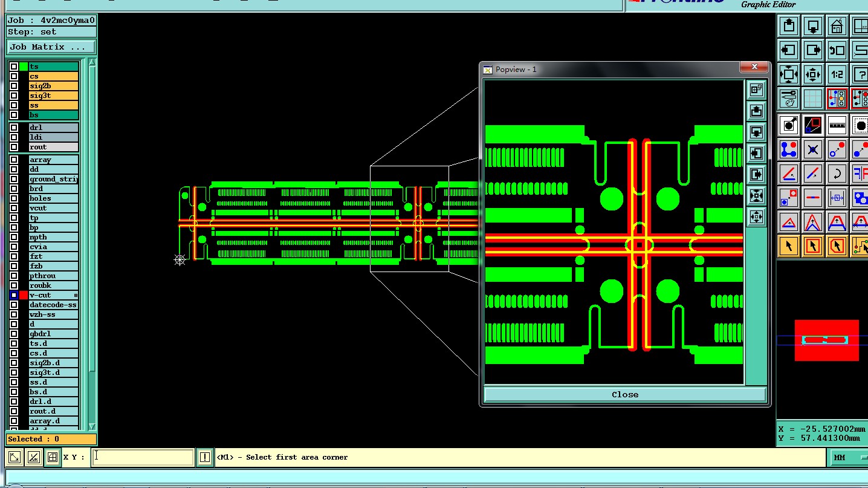Select the rectangle area select tool
Viewport: 868px width, 488px height.
coord(813,246)
